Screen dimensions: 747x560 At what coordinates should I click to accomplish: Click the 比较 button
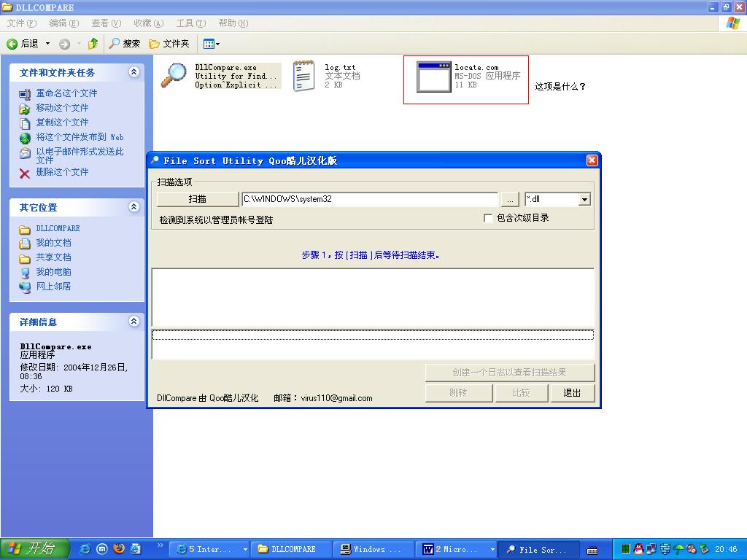(x=522, y=393)
